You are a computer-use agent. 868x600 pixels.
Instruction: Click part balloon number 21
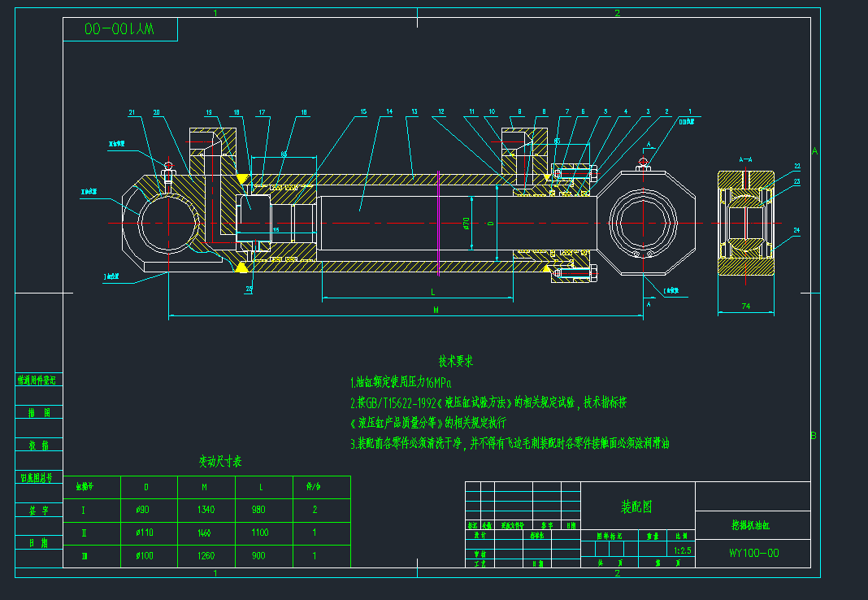pyautogui.click(x=132, y=112)
